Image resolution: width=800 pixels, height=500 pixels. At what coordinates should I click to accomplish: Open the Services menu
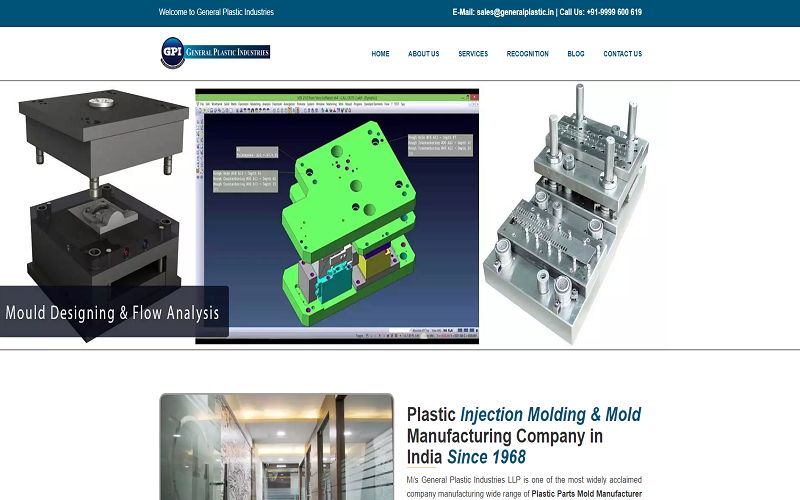click(473, 54)
